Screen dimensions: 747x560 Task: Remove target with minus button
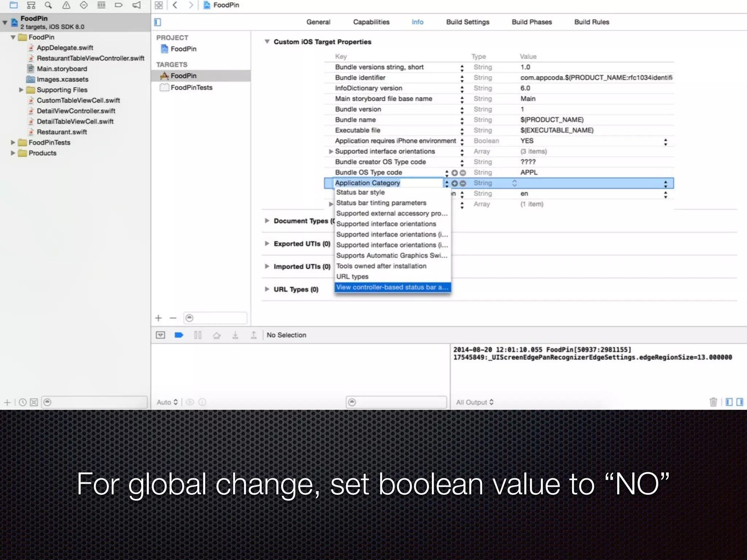173,318
